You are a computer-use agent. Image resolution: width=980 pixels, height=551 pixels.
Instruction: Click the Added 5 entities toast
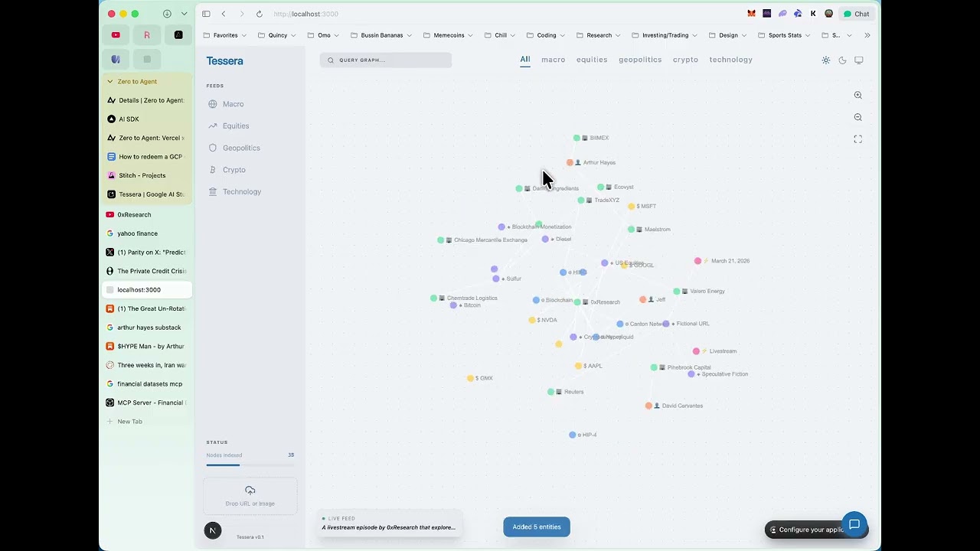[x=537, y=527]
